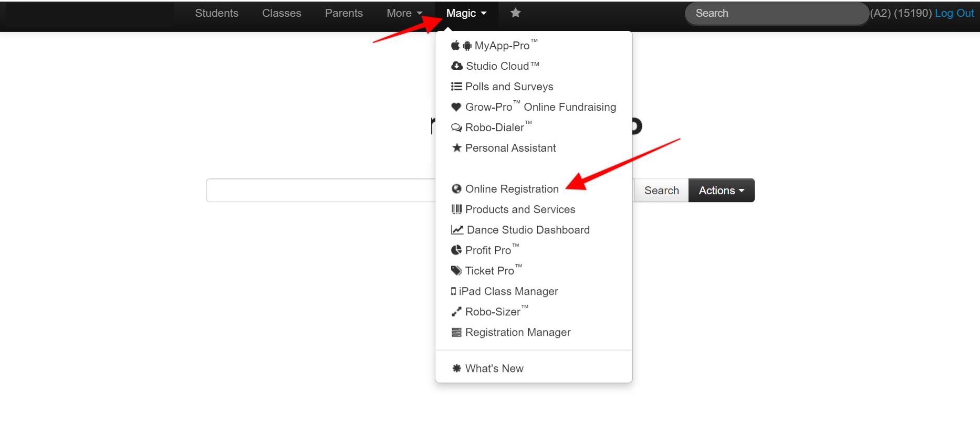Click the globe icon beside Online Registration
Viewport: 980px width, 445px height.
click(x=456, y=189)
